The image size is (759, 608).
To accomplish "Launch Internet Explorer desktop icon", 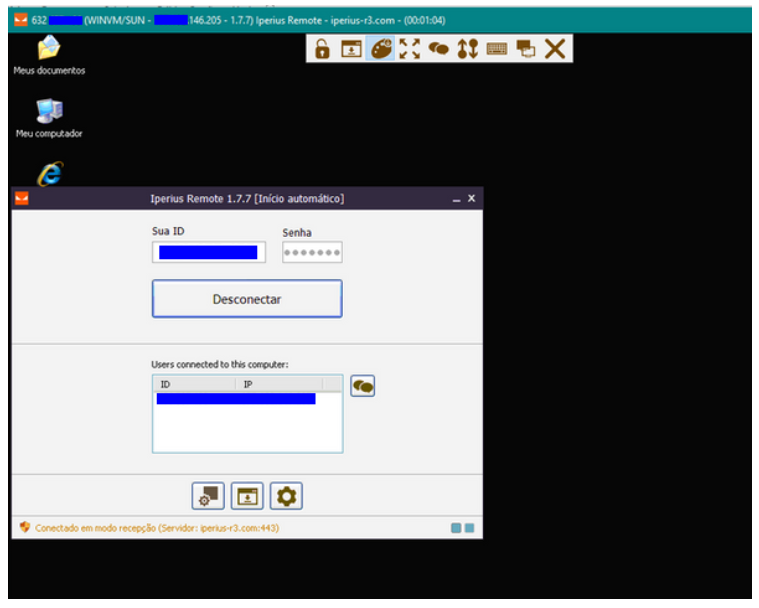I will pyautogui.click(x=50, y=174).
